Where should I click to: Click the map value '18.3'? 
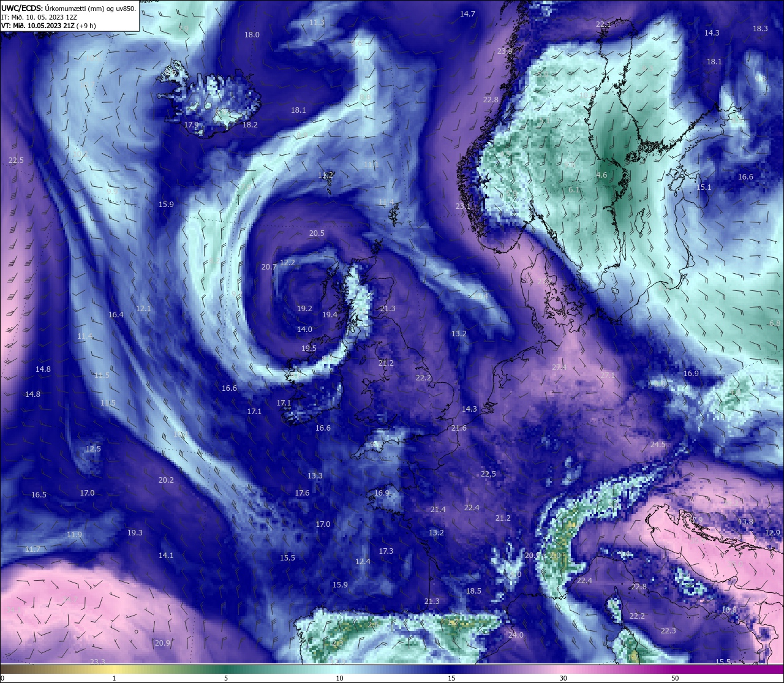tap(760, 29)
